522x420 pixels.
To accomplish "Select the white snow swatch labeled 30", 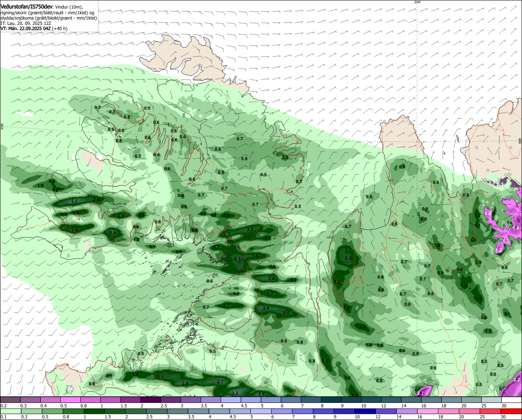I will pos(511,400).
